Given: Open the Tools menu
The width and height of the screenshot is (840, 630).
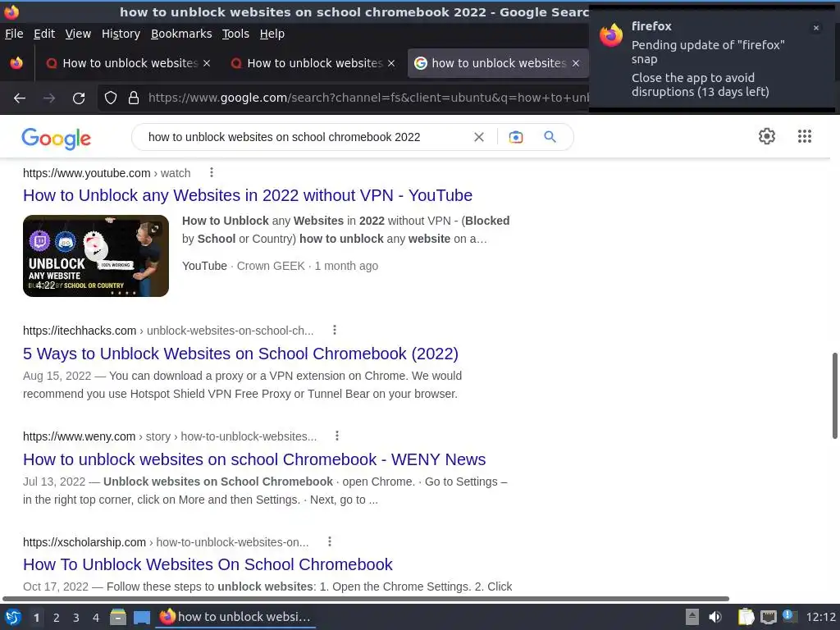Looking at the screenshot, I should 235,34.
